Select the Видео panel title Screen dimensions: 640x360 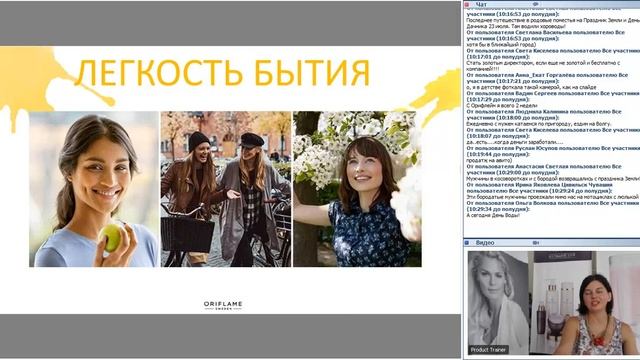click(x=485, y=243)
